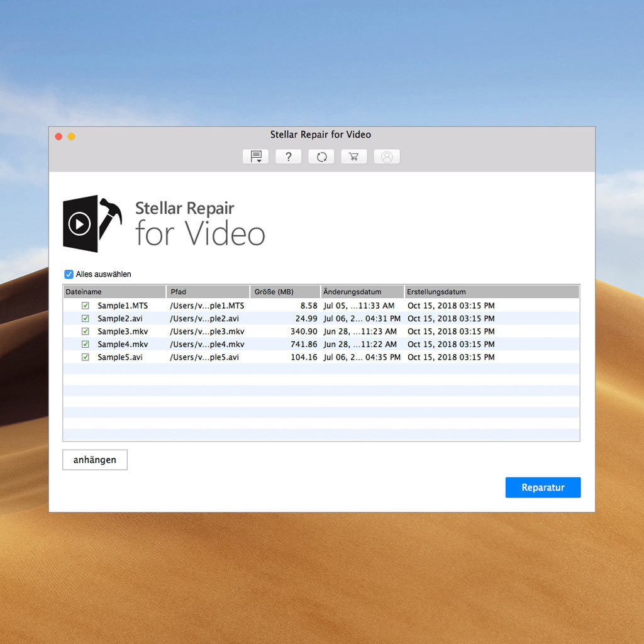The height and width of the screenshot is (644, 644).
Task: Click the Stellar Repair hammer logo
Action: click(x=92, y=223)
